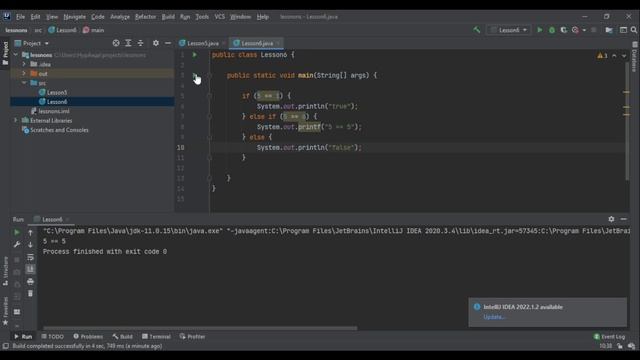The width and height of the screenshot is (640, 360).
Task: Hide the Project panel using the minus icon
Action: (168, 43)
